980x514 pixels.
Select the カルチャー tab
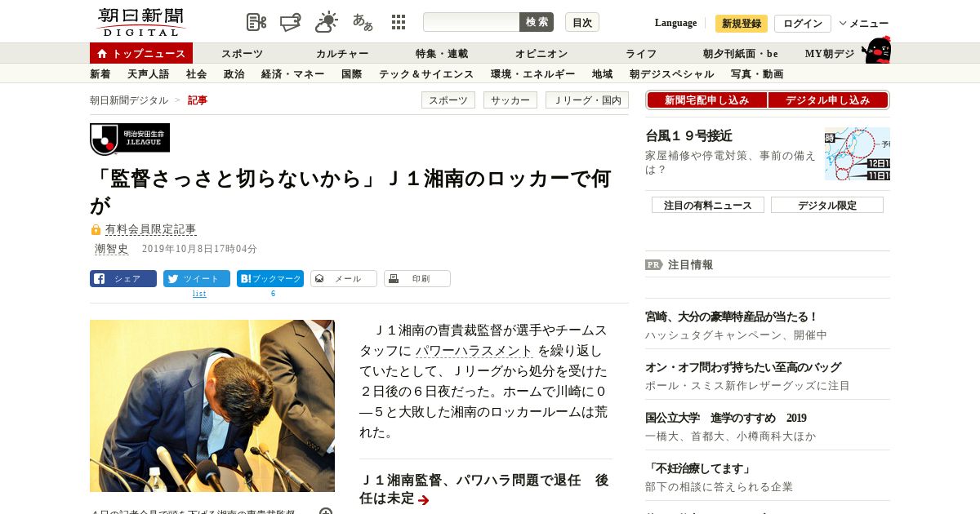click(x=342, y=53)
